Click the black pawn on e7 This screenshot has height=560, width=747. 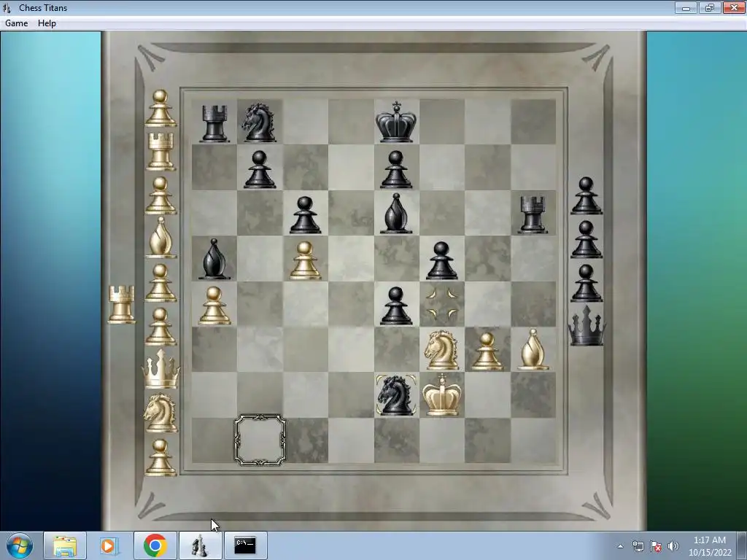coord(396,169)
